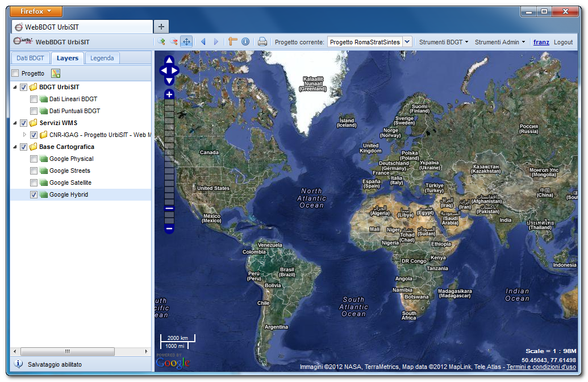Click the Progetto RomaStratSintes project field
Screen dimensions: 588x382
[x=365, y=41]
